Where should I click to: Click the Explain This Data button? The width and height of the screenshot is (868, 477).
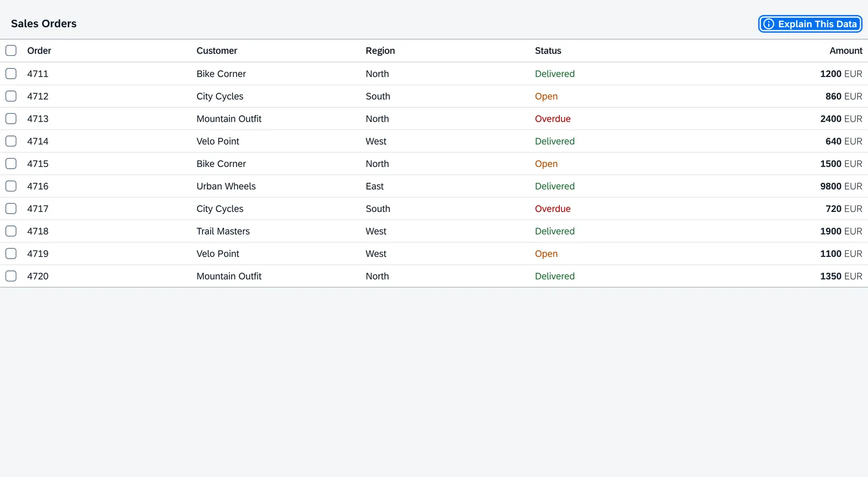tap(810, 24)
